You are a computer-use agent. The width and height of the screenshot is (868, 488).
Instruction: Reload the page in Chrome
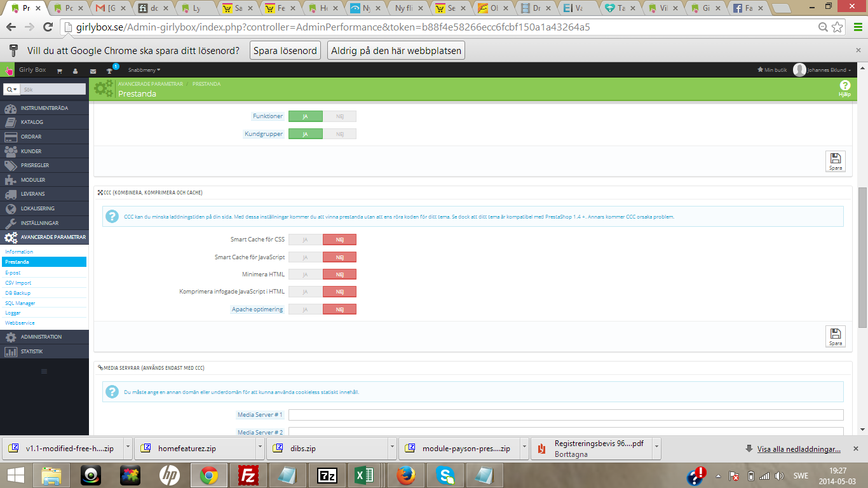(48, 27)
